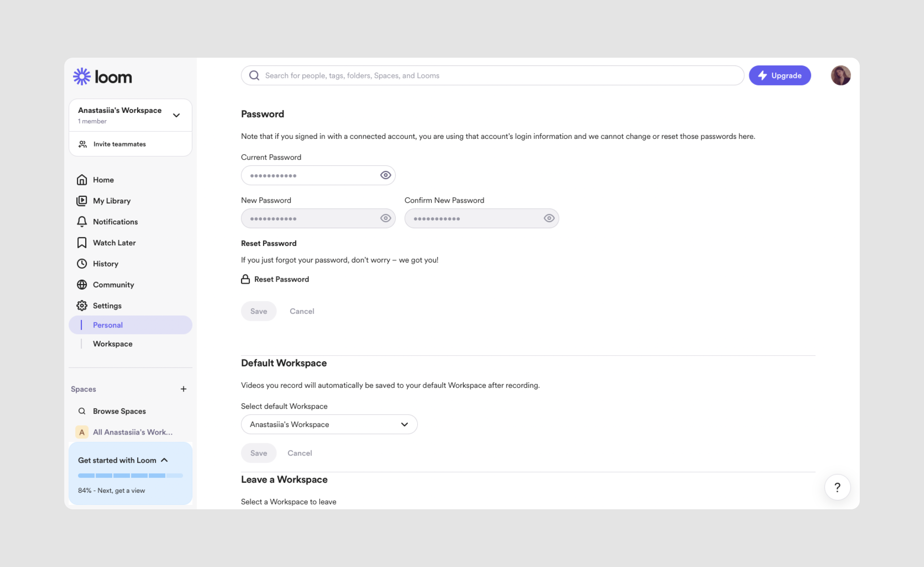Click the Community globe icon

[82, 285]
